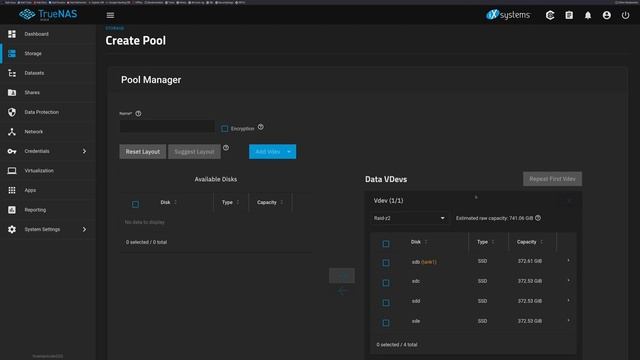This screenshot has height=360, width=640.
Task: Expand the System Settings submenu chevron
Action: tap(84, 229)
